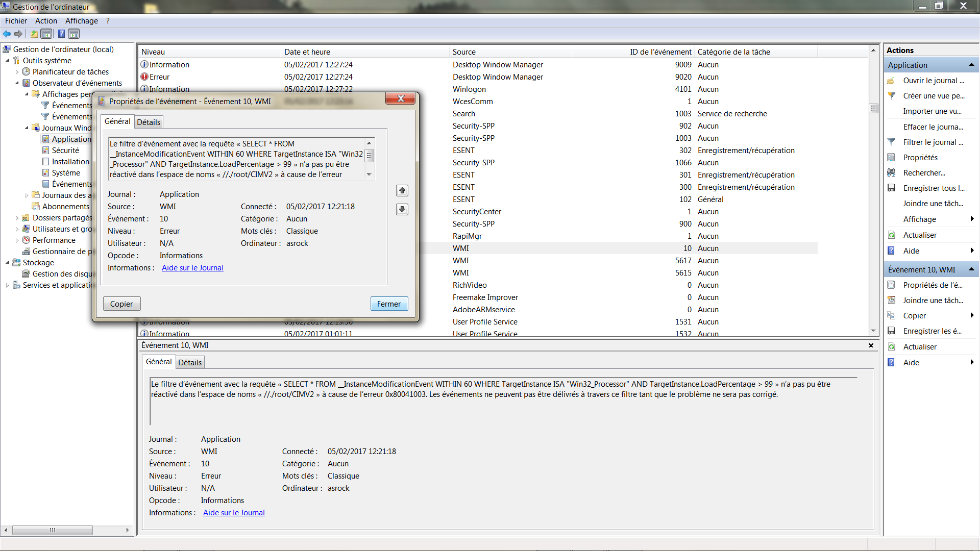Open Aide sur le Journal link in dialog
The height and width of the screenshot is (551, 980).
[192, 268]
